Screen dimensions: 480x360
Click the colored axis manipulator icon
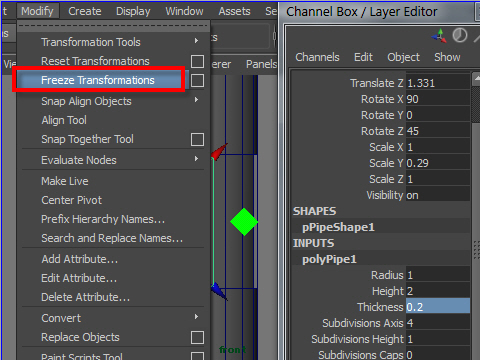click(x=439, y=36)
